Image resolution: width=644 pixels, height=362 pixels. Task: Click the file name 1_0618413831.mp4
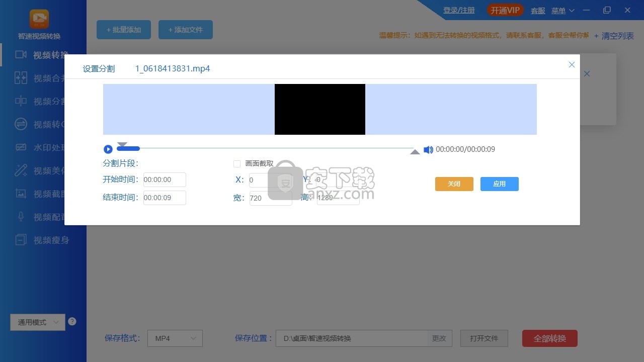(x=173, y=68)
